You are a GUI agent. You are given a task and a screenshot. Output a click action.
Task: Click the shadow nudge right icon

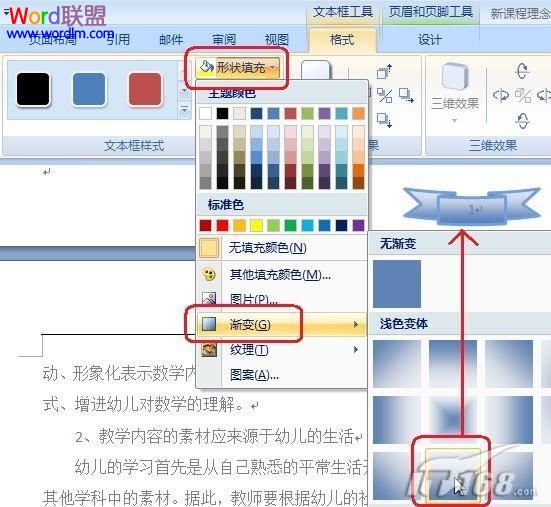407,96
